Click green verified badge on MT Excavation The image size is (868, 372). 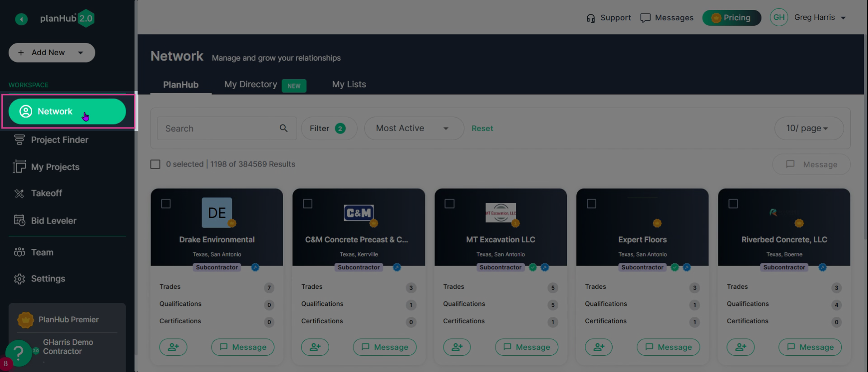coord(533,267)
